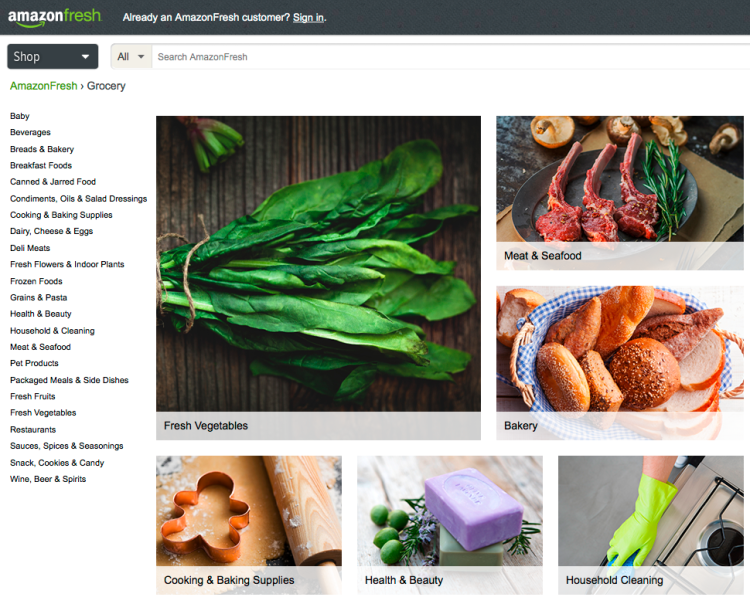Select Baby category in sidebar

click(x=20, y=116)
